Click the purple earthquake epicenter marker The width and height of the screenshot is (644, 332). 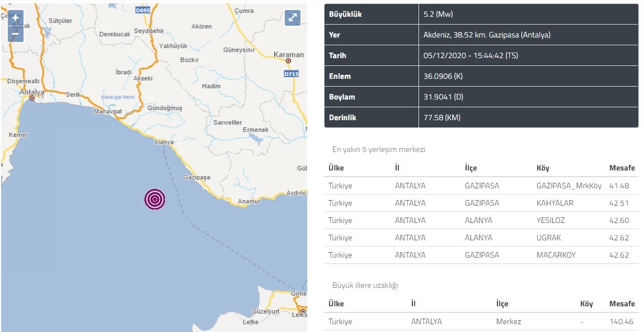click(x=155, y=200)
